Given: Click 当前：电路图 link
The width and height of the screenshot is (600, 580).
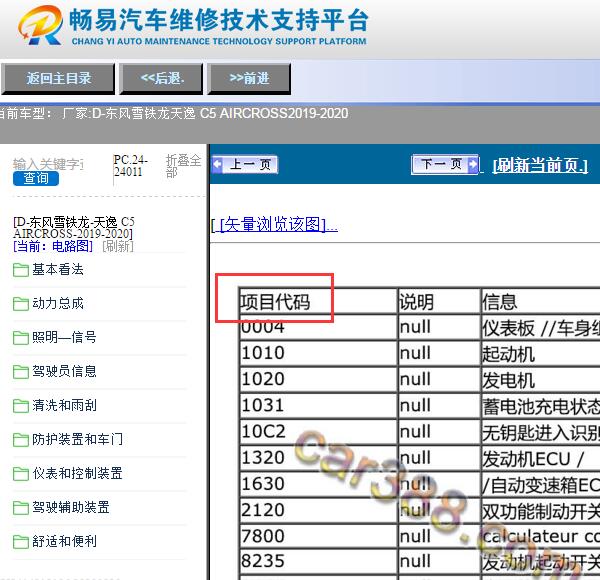Looking at the screenshot, I should pyautogui.click(x=53, y=246).
